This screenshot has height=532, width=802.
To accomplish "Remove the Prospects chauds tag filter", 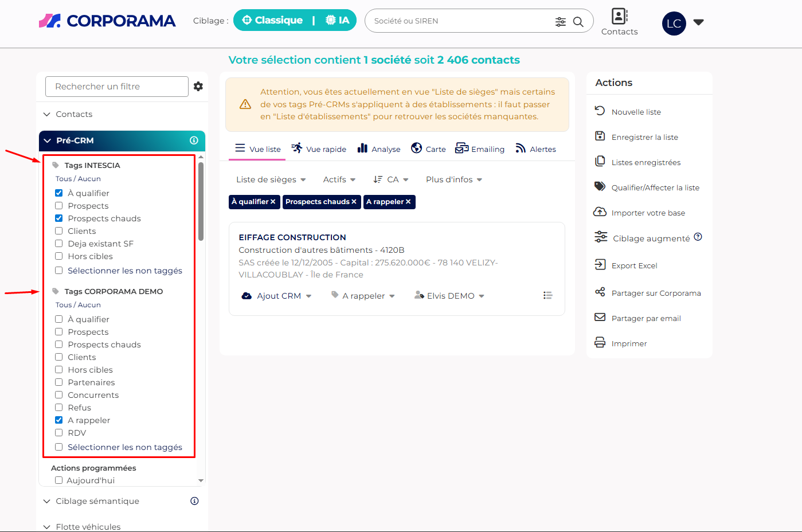I will click(x=354, y=202).
